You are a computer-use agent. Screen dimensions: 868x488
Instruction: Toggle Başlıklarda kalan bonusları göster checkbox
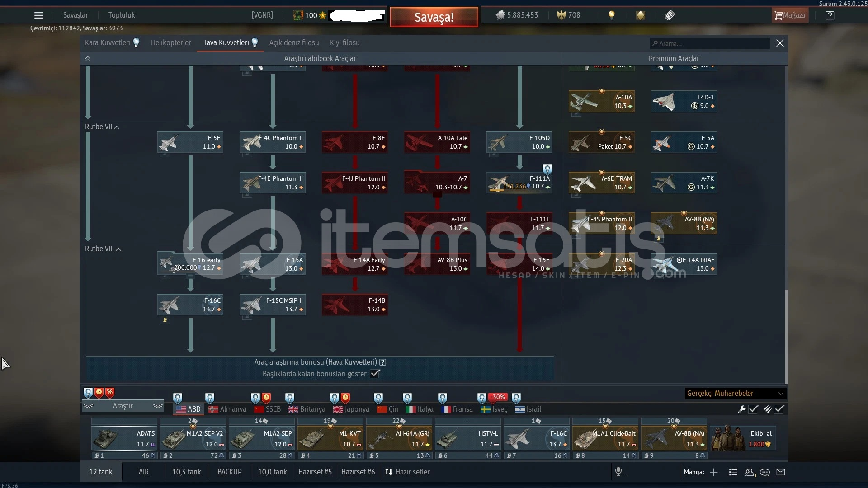[375, 373]
